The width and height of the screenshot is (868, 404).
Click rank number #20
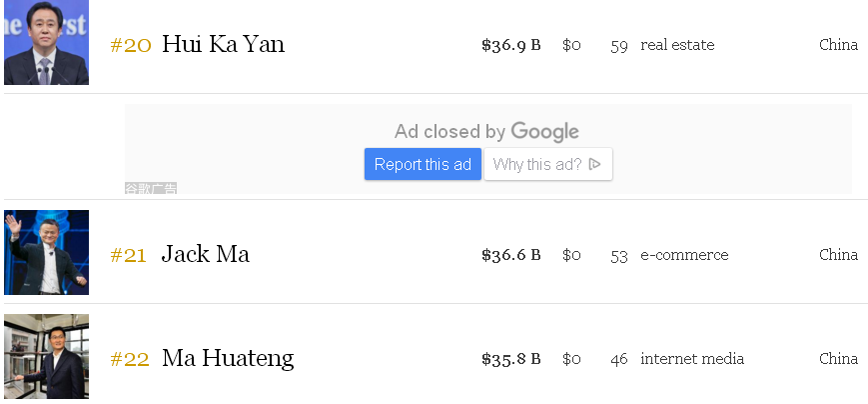[x=130, y=45]
